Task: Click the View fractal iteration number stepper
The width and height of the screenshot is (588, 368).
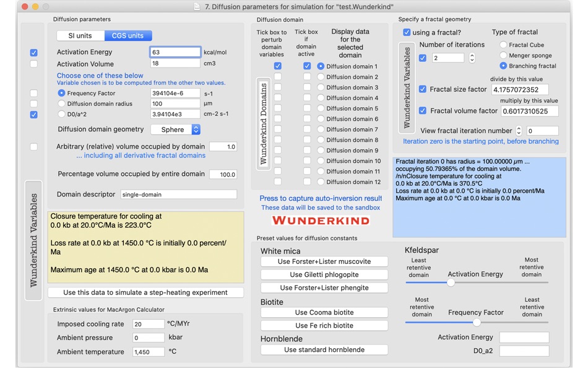Action: tap(519, 131)
